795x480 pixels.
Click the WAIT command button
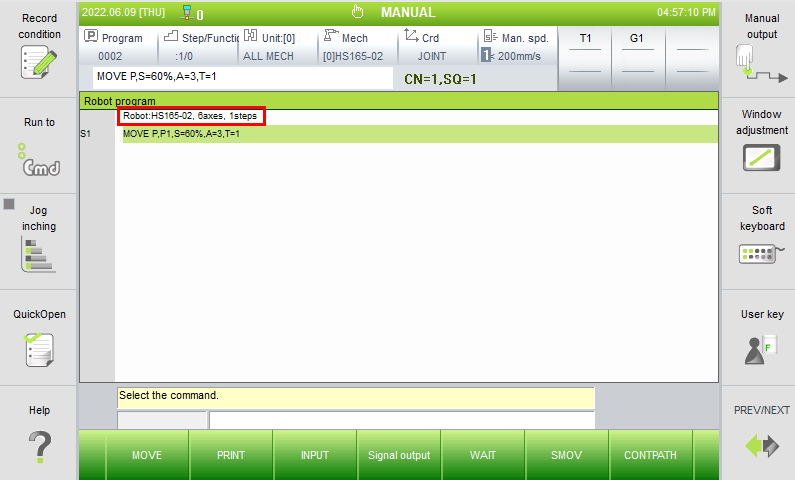click(x=483, y=455)
